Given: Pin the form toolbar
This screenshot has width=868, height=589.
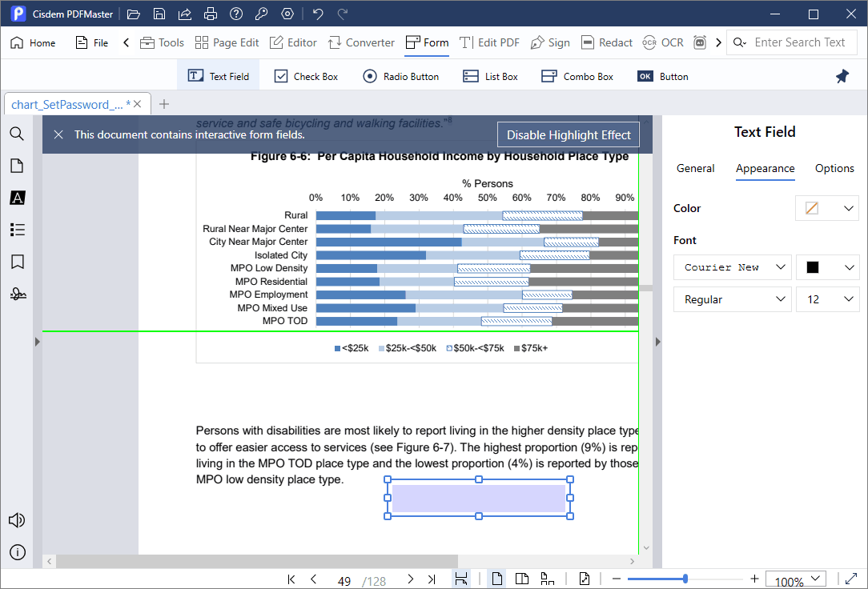Looking at the screenshot, I should point(842,76).
